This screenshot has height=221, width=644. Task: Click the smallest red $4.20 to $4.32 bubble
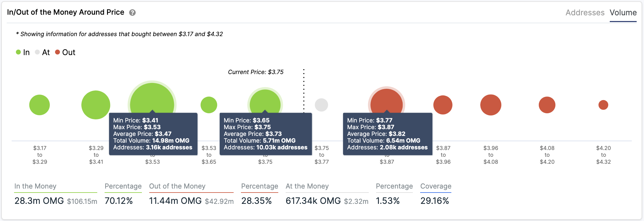point(603,105)
